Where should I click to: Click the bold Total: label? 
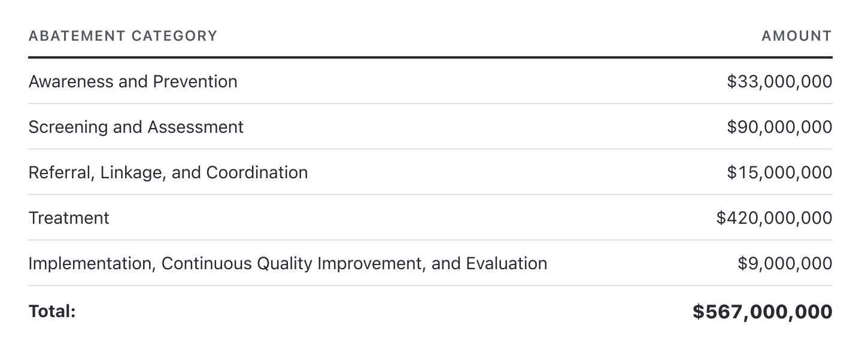(52, 311)
